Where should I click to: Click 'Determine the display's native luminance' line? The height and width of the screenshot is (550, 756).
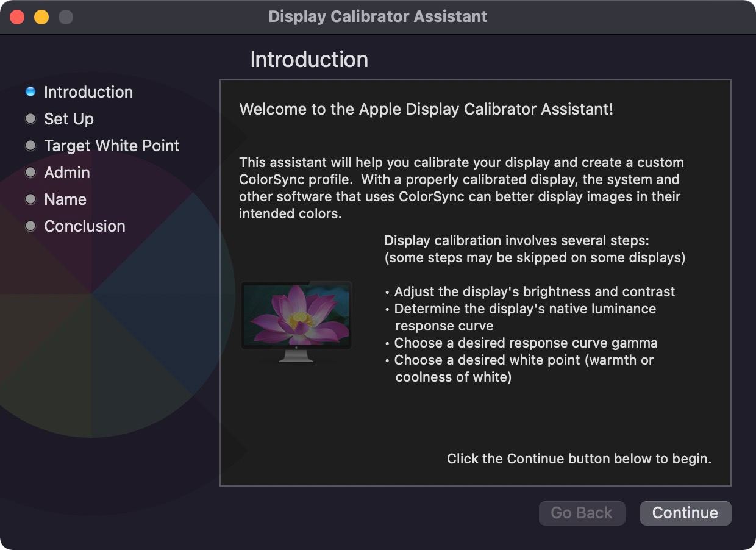tap(521, 309)
